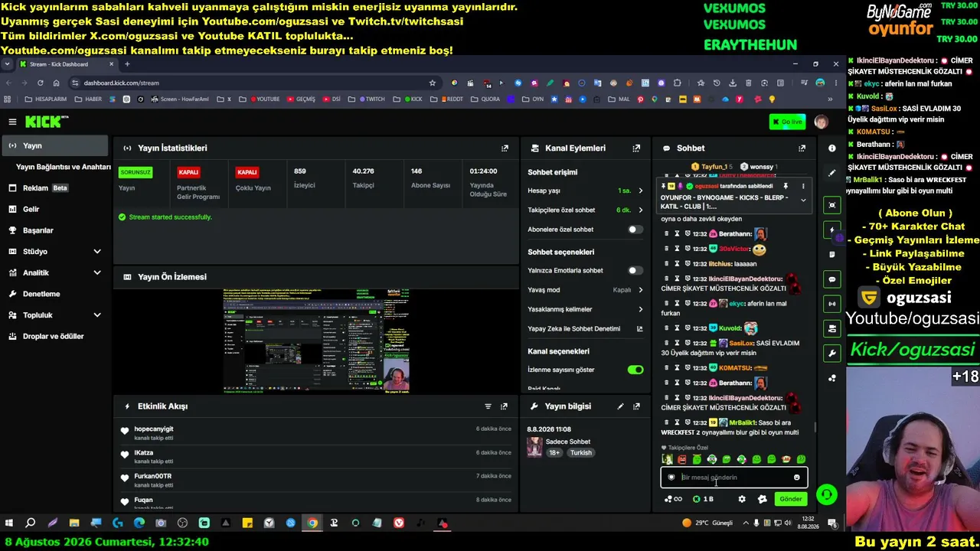
Task: Pop out the Etkinlik Akışı panel
Action: click(504, 406)
